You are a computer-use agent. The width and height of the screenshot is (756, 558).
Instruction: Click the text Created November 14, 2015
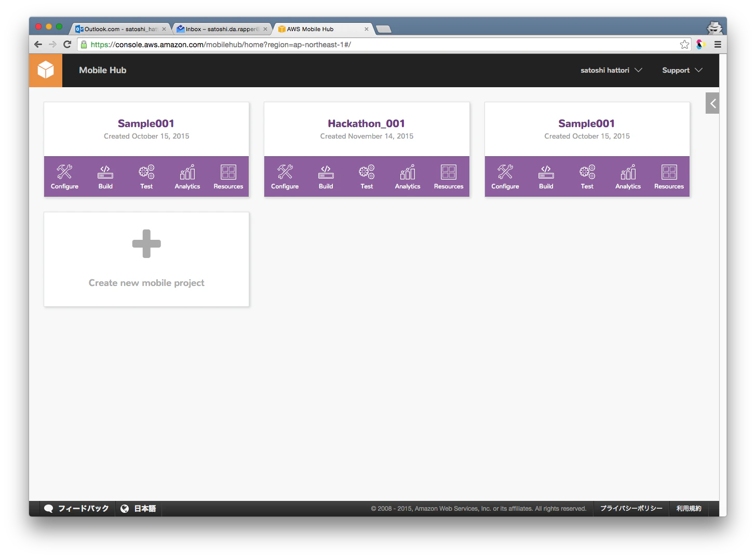(x=367, y=136)
